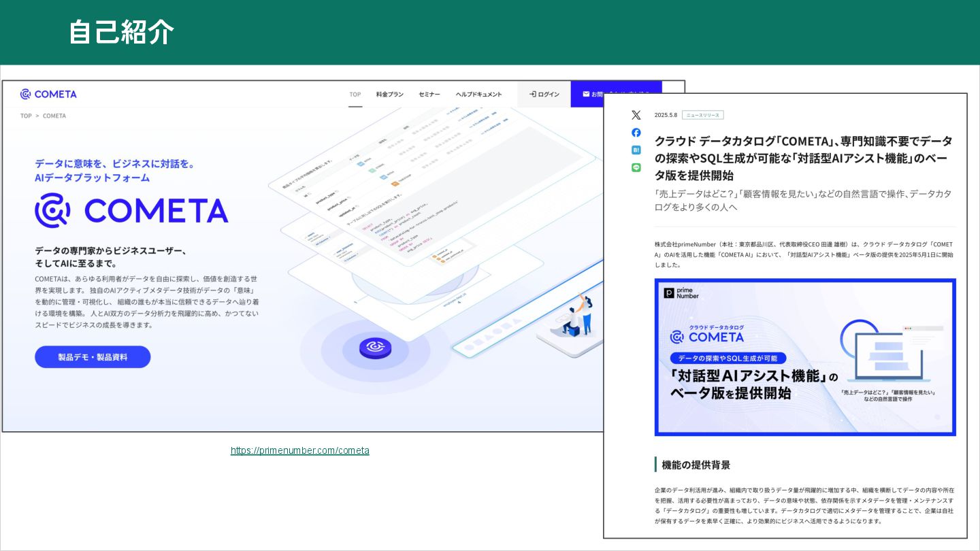Share the article via the Facebook icon
980x551 pixels.
point(636,133)
